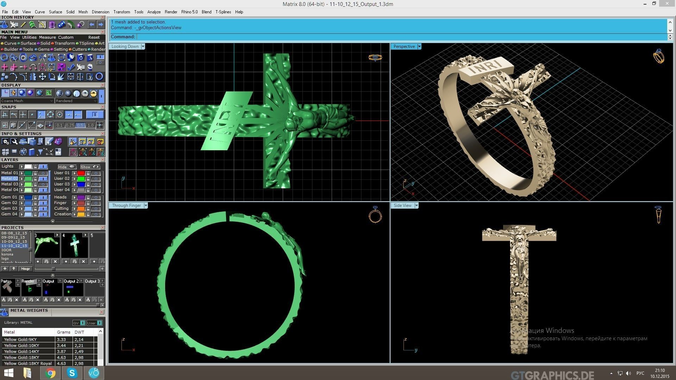The image size is (676, 380).
Task: Click the Cutting layer orange color swatch
Action: pos(81,209)
